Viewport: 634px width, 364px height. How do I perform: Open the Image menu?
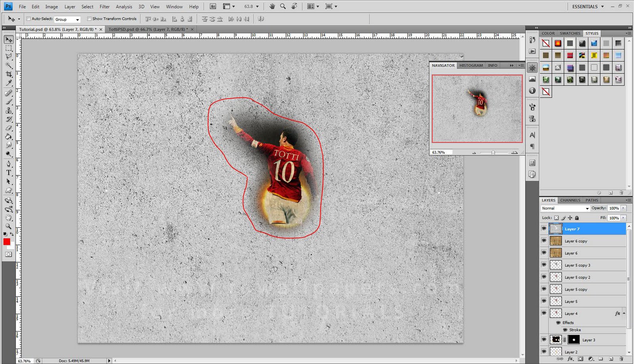coord(52,7)
